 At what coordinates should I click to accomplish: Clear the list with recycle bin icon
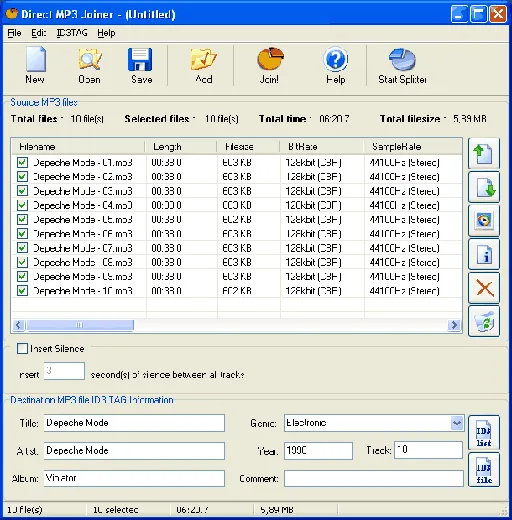[x=484, y=321]
